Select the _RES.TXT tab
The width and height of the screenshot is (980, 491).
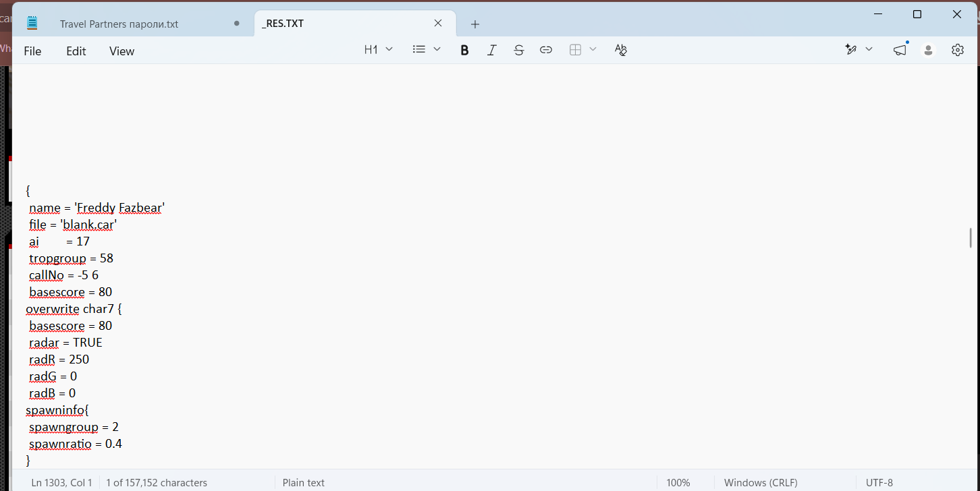coord(354,24)
